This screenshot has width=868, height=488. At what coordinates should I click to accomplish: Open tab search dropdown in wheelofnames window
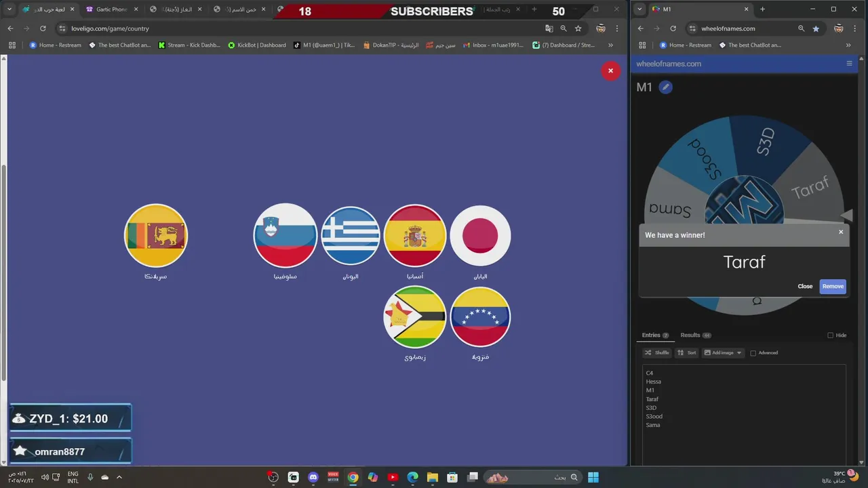click(639, 9)
